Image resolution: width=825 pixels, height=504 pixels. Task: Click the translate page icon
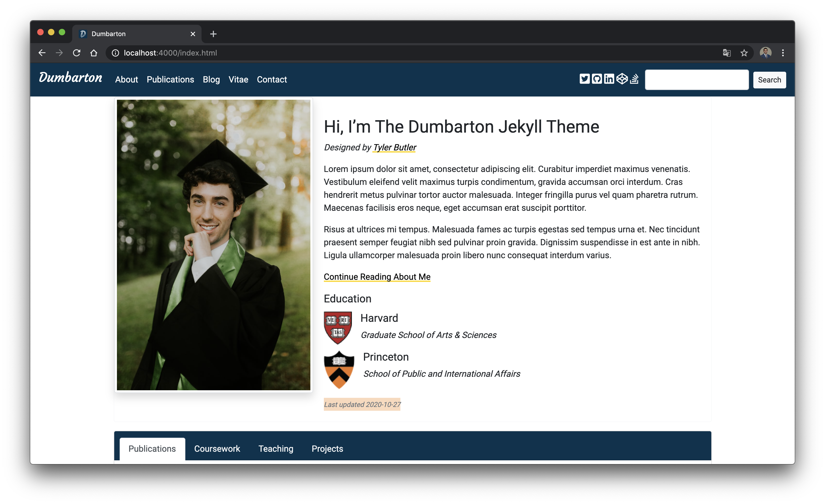[727, 53]
